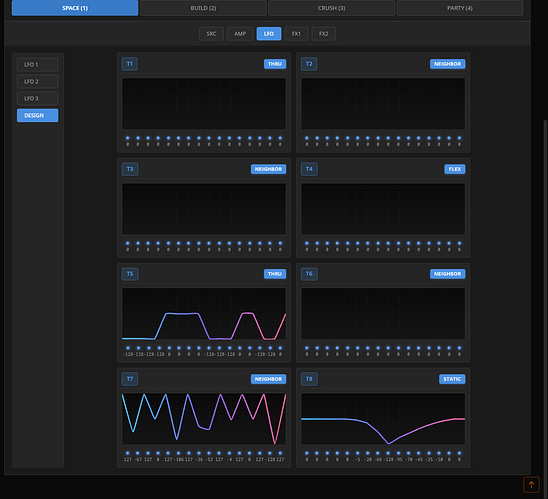Viewport: 548px width, 499px height.
Task: Click the T8 step dot valued -25
Action: pos(429,453)
